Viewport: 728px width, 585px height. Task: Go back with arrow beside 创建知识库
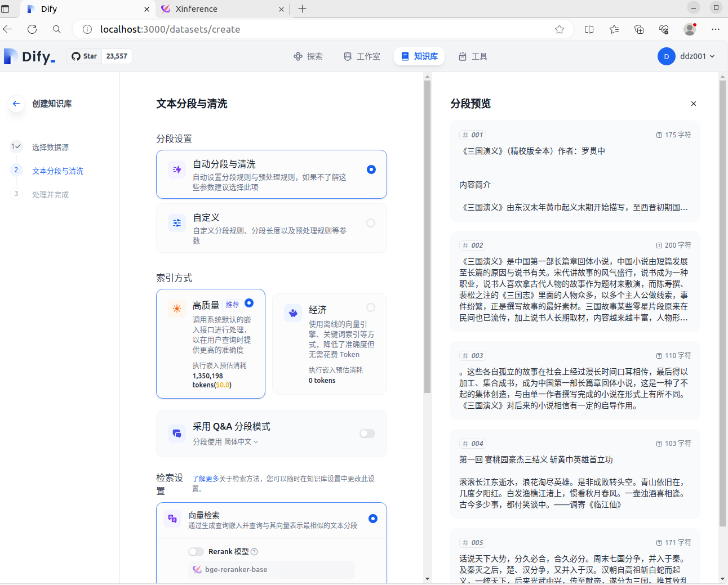pos(16,104)
